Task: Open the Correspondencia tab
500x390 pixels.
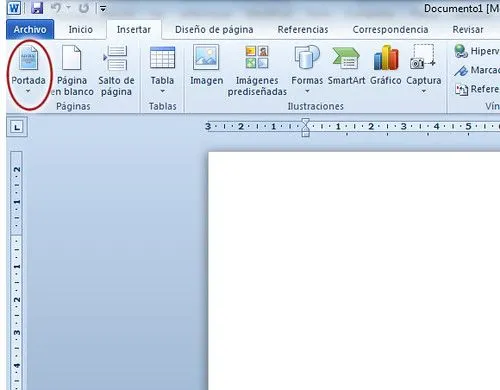Action: click(390, 29)
